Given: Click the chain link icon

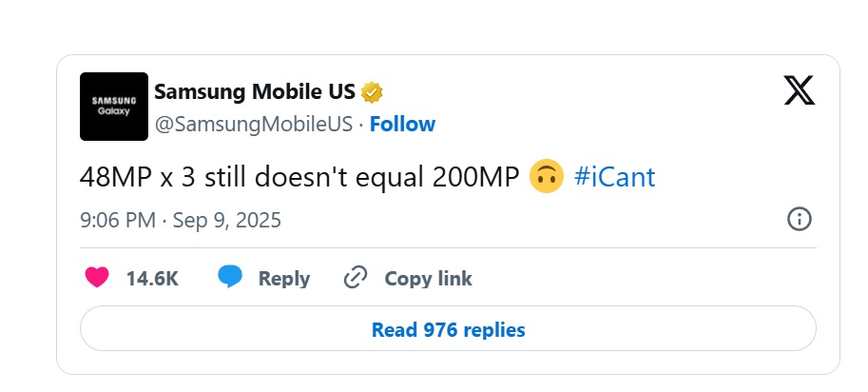Looking at the screenshot, I should [x=356, y=278].
